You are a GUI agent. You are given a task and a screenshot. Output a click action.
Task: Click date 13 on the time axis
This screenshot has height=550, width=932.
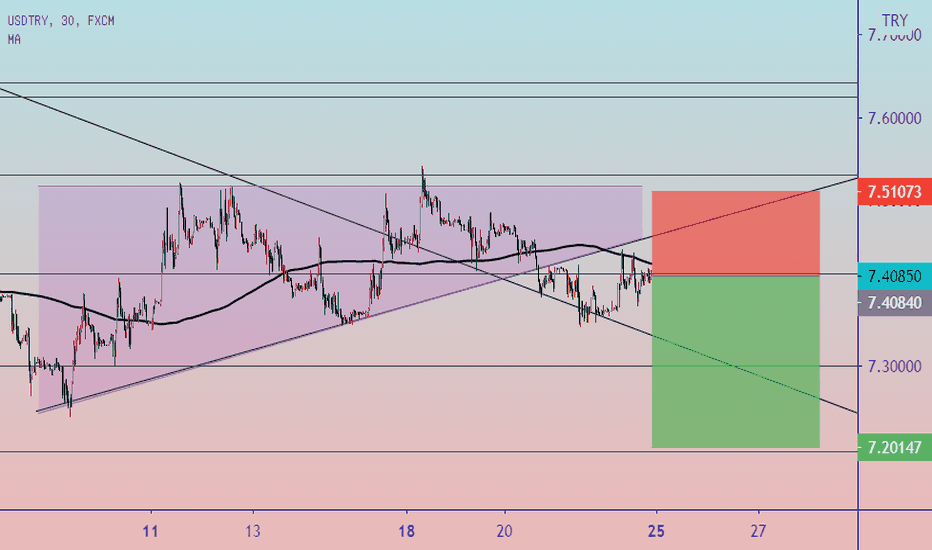253,531
